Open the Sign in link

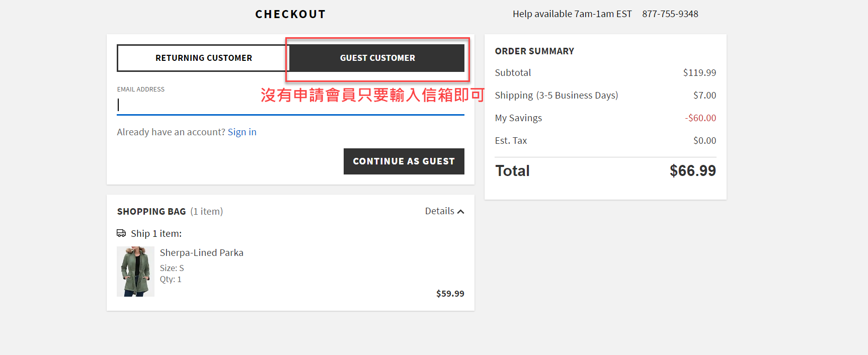(242, 132)
